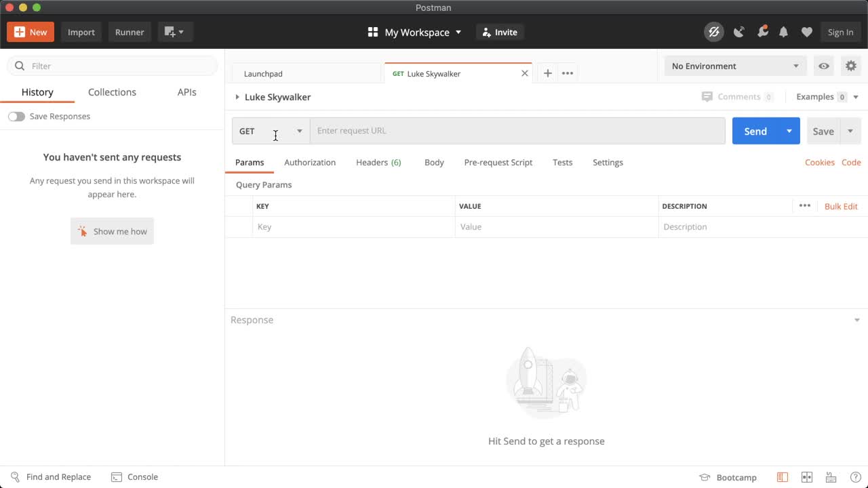Screen dimensions: 868x488
Task: Click the Bulk Edit link
Action: [x=841, y=206]
